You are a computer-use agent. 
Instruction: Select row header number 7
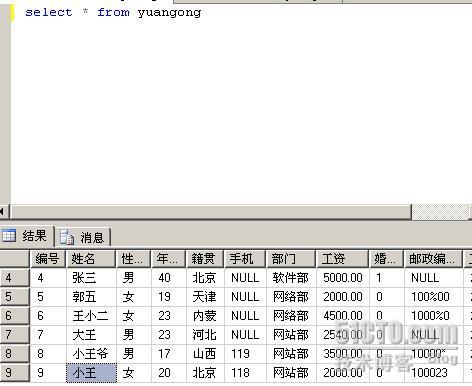tap(14, 335)
